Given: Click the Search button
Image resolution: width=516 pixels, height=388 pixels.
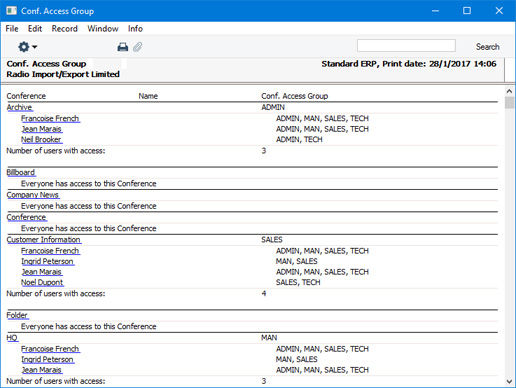Looking at the screenshot, I should click(487, 47).
